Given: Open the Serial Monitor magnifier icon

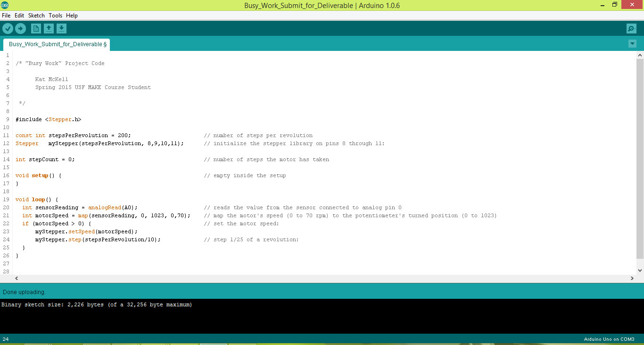Looking at the screenshot, I should coord(631,29).
